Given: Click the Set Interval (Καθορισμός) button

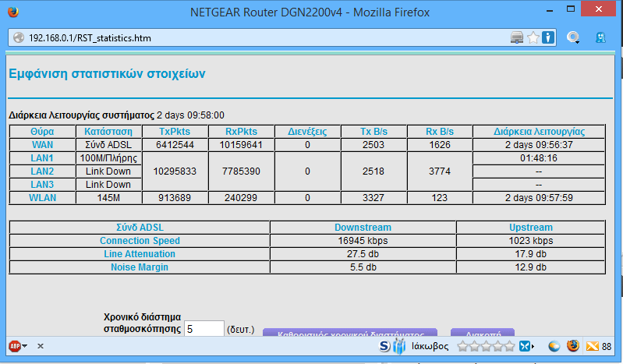Looking at the screenshot, I should click(350, 333).
